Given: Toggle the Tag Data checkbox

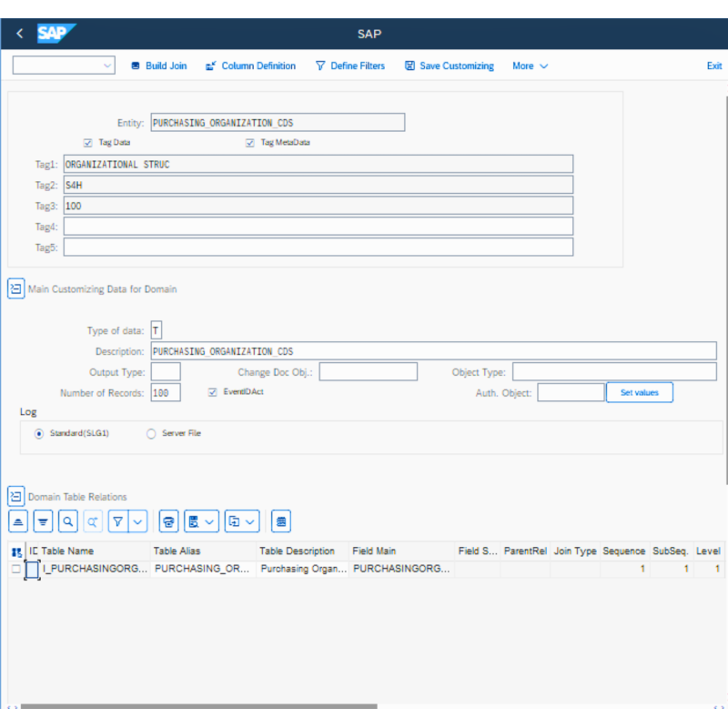Looking at the screenshot, I should point(87,142).
